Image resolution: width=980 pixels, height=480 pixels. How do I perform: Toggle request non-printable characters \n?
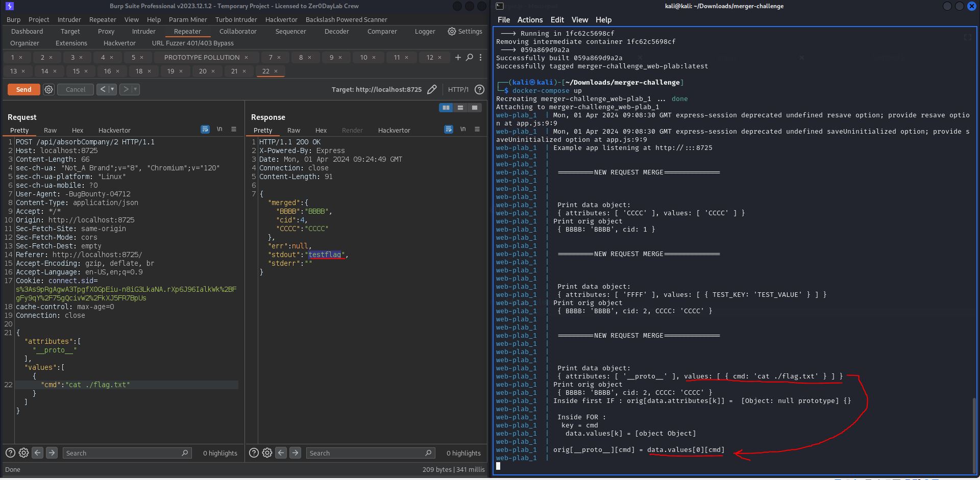[219, 130]
